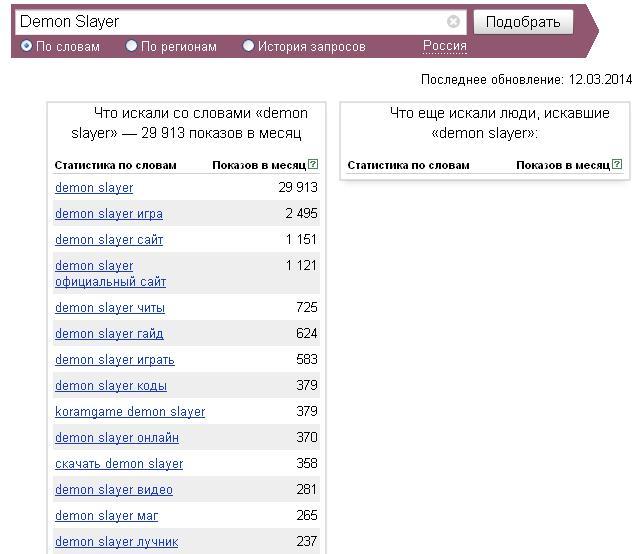Screen dimensions: 641x554
Task: Click the value '29 913' in the table
Action: click(298, 187)
